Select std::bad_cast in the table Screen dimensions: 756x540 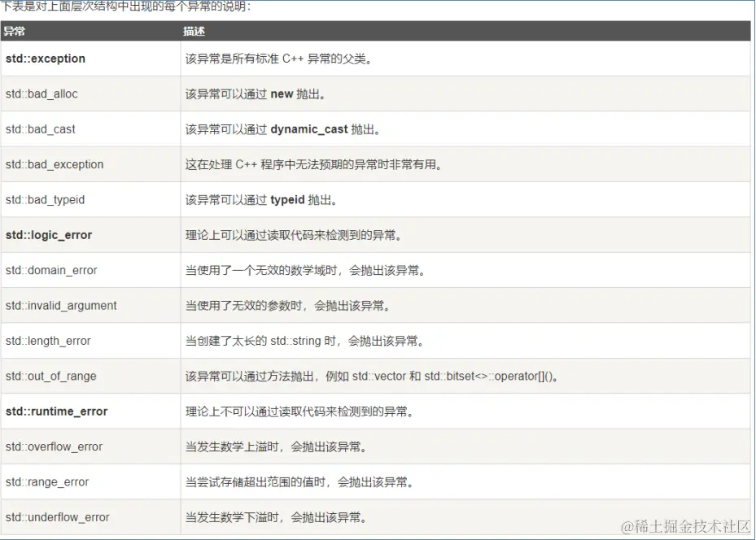[41, 129]
